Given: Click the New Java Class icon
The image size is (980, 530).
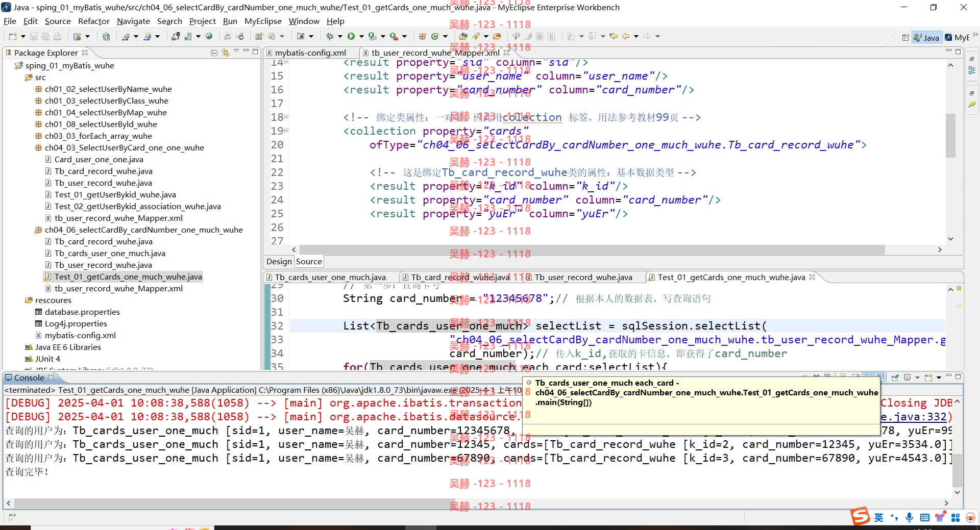Looking at the screenshot, I should 435,37.
